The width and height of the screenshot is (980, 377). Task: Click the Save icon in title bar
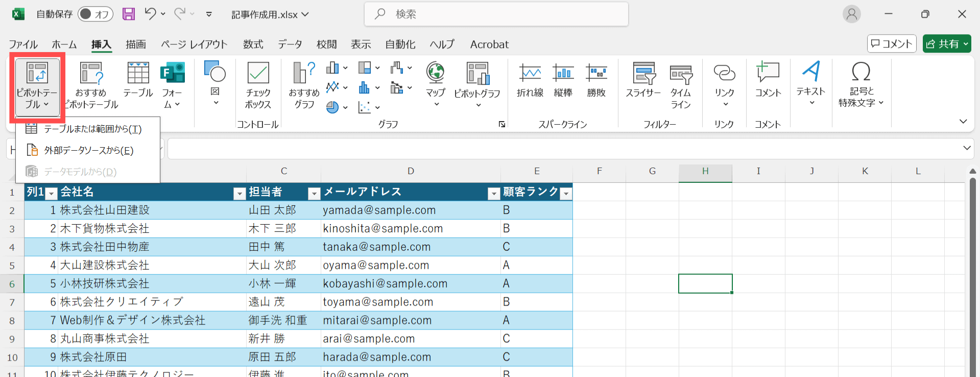tap(129, 14)
